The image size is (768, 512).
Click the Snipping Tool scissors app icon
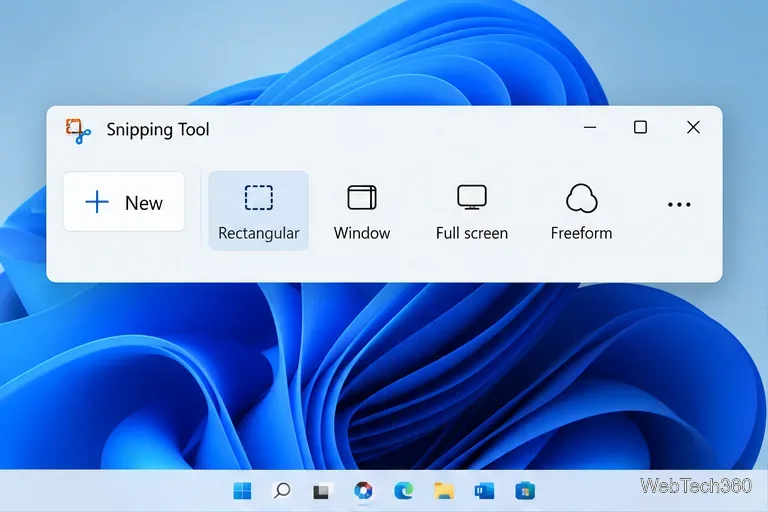[x=78, y=130]
